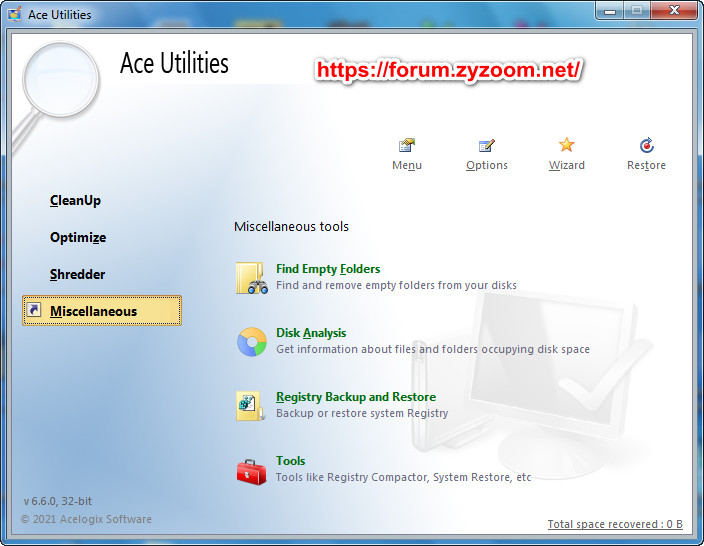Screen dimensions: 704x546
Task: Open the Tools link
Action: [x=290, y=461]
